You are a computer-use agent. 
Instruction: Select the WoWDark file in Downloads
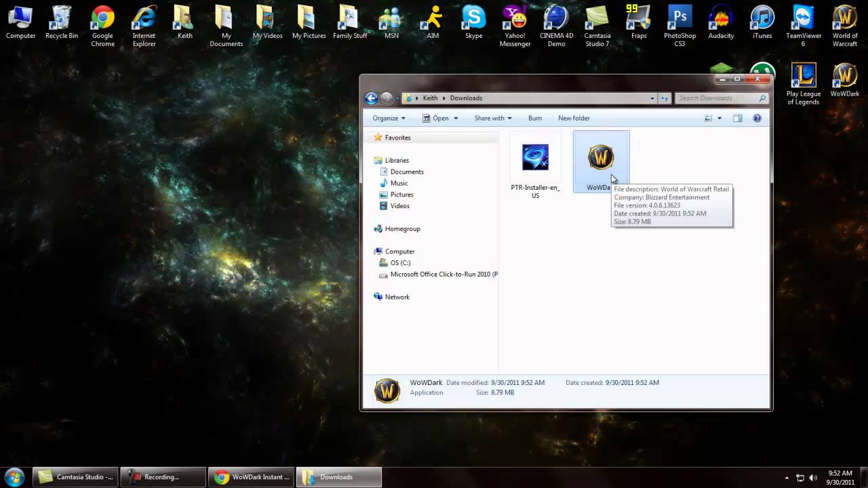pos(601,163)
